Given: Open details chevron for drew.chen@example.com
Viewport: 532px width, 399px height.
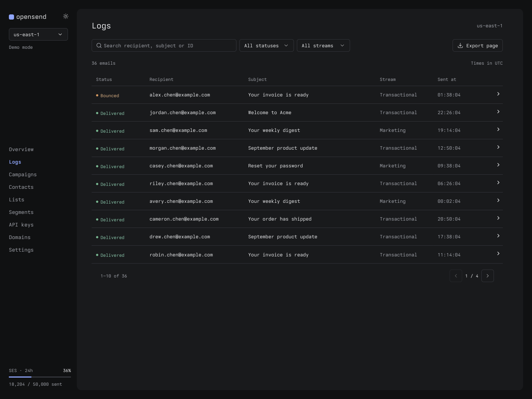Looking at the screenshot, I should (x=498, y=236).
